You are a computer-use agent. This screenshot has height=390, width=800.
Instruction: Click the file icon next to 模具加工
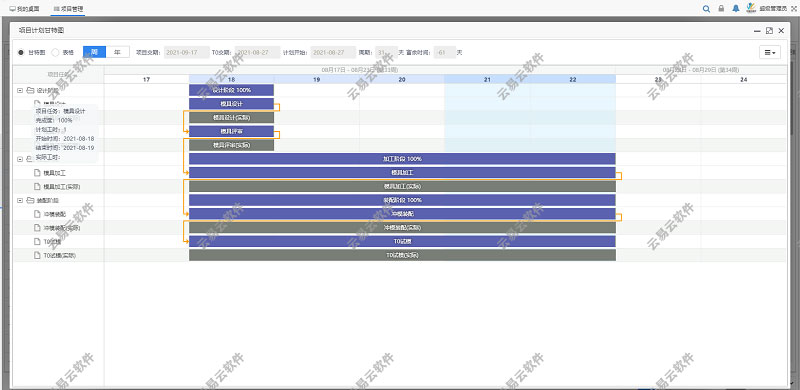37,173
